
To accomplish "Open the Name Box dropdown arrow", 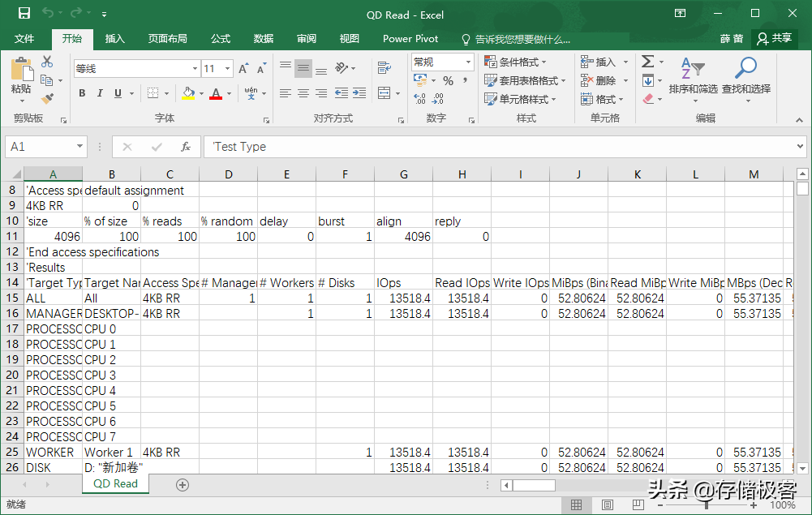I will (79, 147).
